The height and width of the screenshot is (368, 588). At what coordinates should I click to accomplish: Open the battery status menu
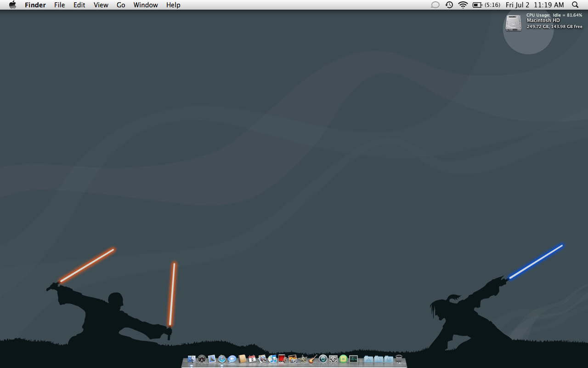tap(477, 5)
